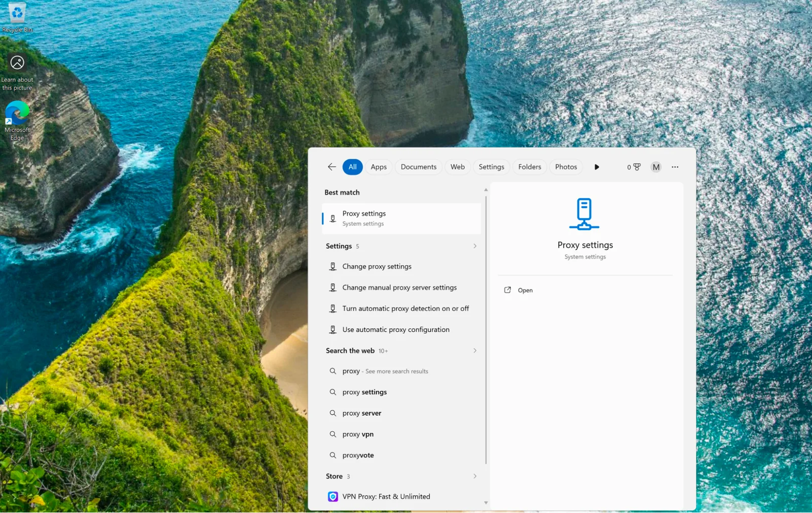This screenshot has width=812, height=513.
Task: Switch to the Web filter tab
Action: [458, 167]
